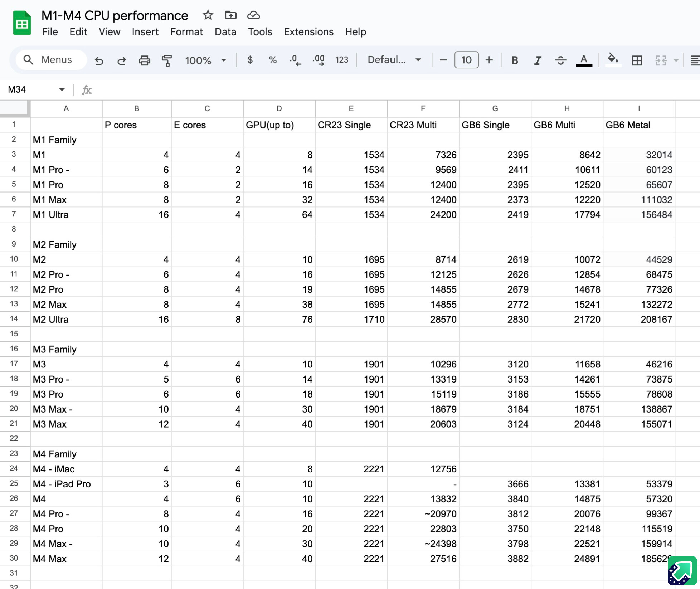The width and height of the screenshot is (700, 589).
Task: Toggle bold formatting
Action: pyautogui.click(x=515, y=60)
